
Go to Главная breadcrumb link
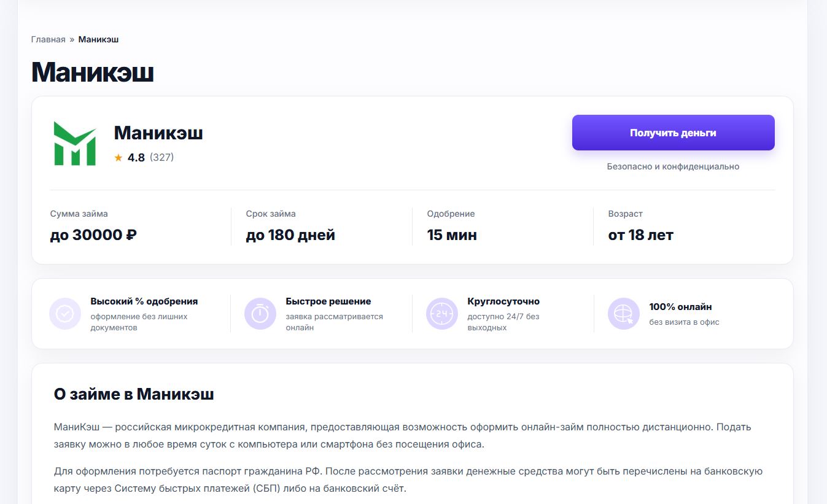(x=48, y=39)
